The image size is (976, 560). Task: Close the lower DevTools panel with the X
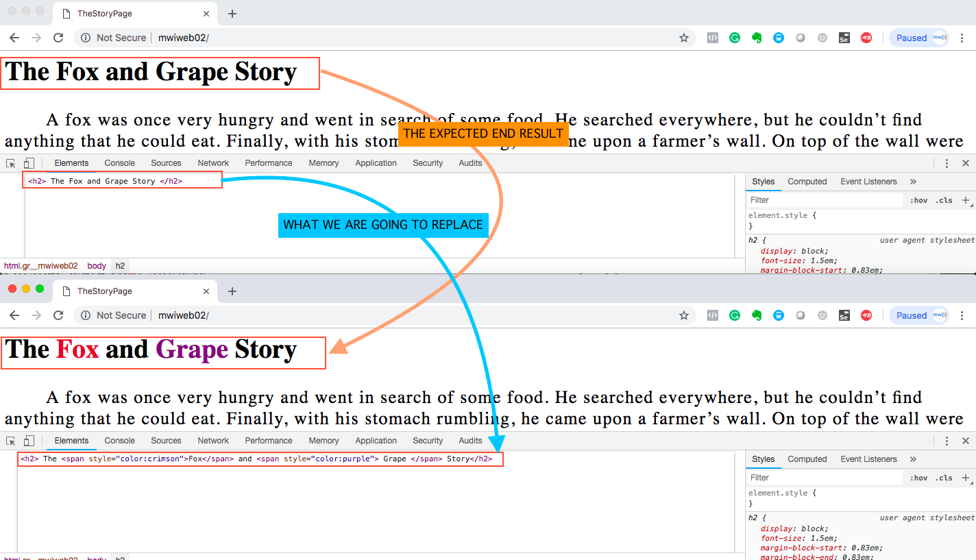coord(966,441)
